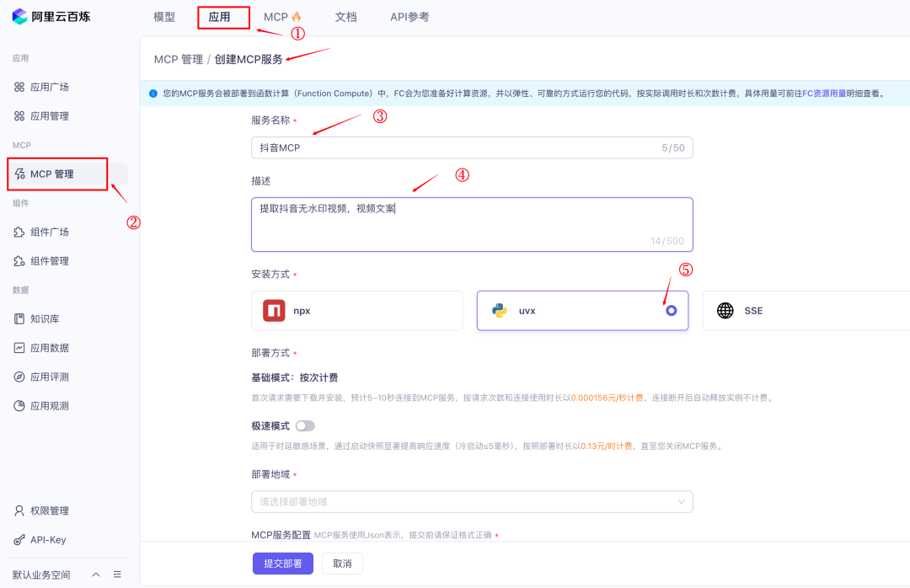Click the 应用广场 sidebar icon
Viewport: 910px width, 588px height.
point(19,87)
